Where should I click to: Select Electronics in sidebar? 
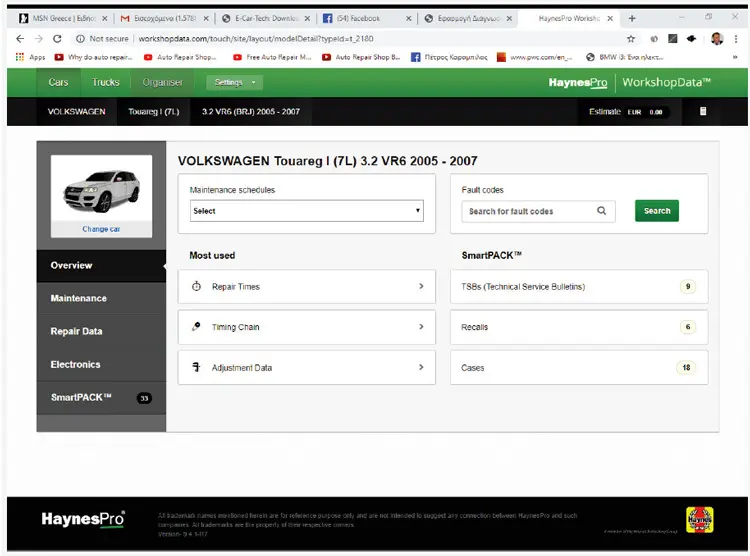click(x=101, y=364)
